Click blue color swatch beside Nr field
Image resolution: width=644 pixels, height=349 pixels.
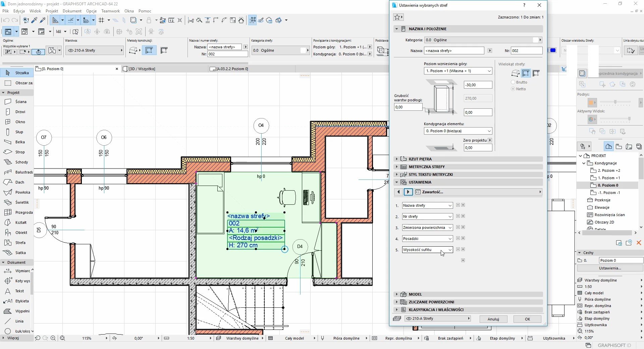click(x=553, y=50)
